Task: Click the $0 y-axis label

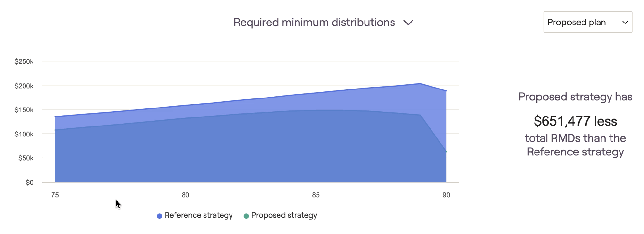Action: (x=29, y=183)
